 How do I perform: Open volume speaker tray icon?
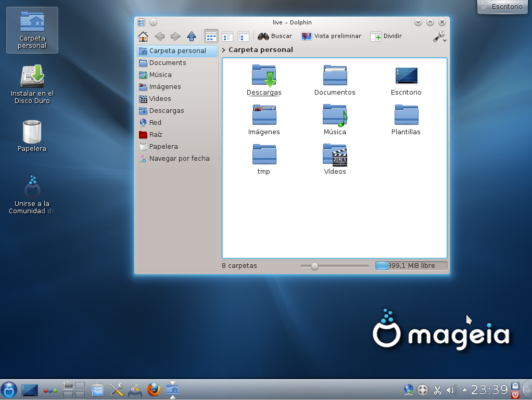click(x=451, y=390)
